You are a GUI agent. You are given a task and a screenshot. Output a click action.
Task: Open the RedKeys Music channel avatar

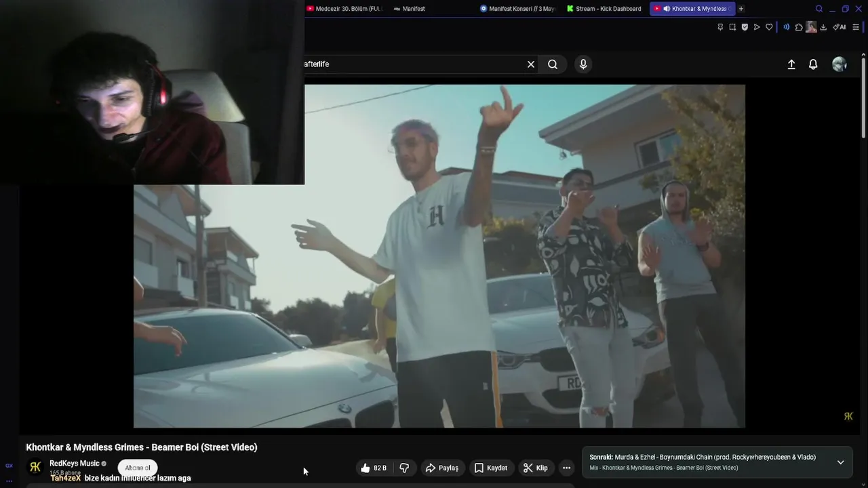[x=35, y=467]
